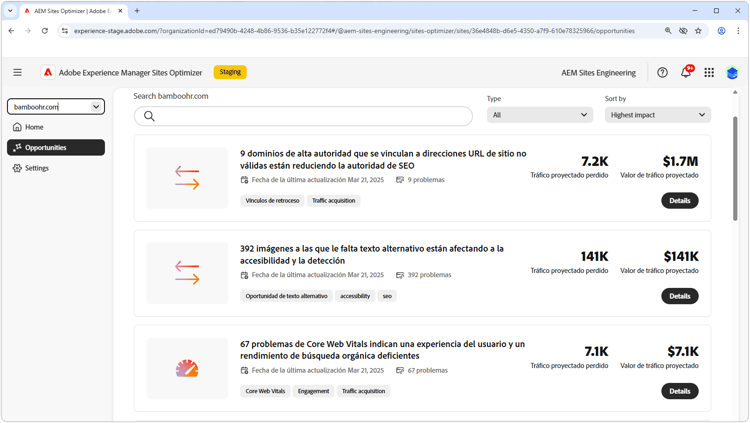Open site information icon in address bar
Screen dimensions: 750x423
65,31
